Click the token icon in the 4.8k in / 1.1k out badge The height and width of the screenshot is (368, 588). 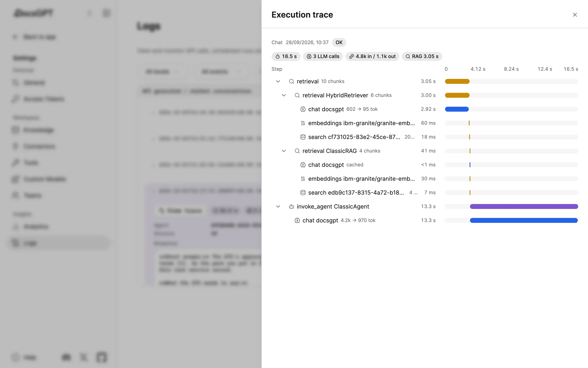pyautogui.click(x=351, y=56)
